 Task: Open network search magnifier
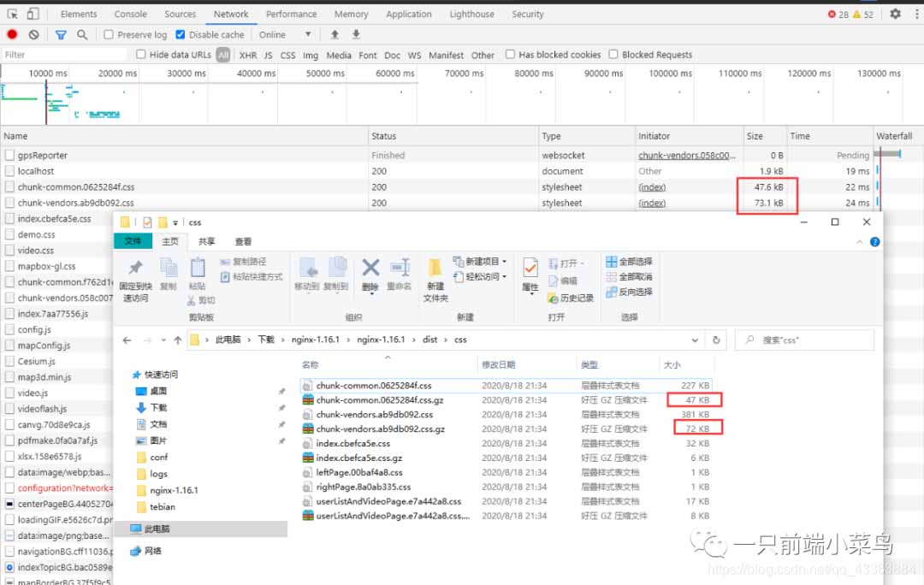click(x=82, y=35)
